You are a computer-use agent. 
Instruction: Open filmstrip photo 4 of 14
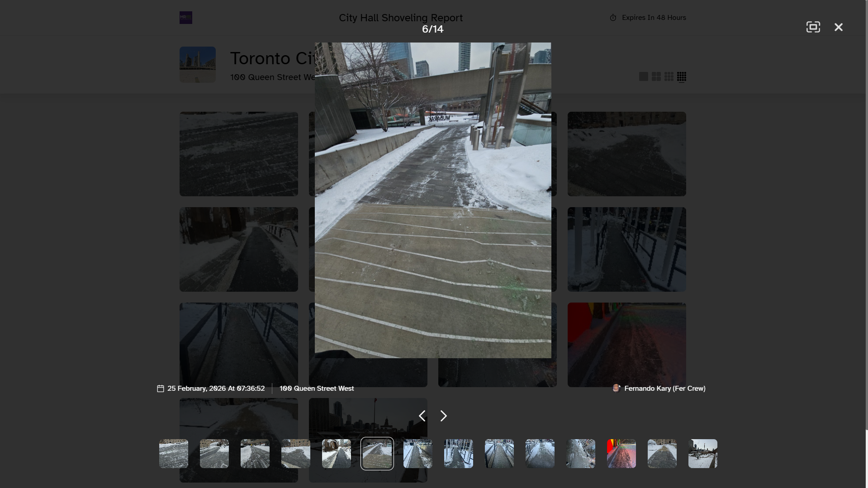(x=296, y=454)
